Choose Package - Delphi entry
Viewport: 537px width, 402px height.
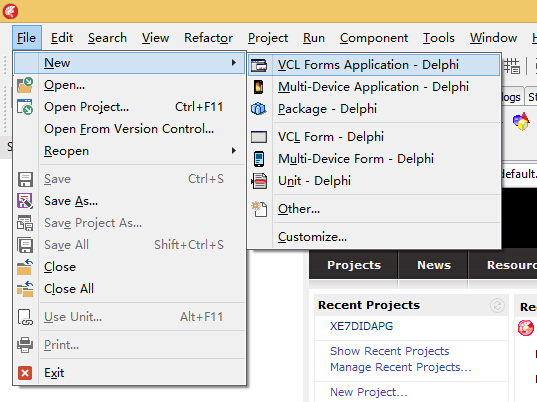tap(374, 109)
